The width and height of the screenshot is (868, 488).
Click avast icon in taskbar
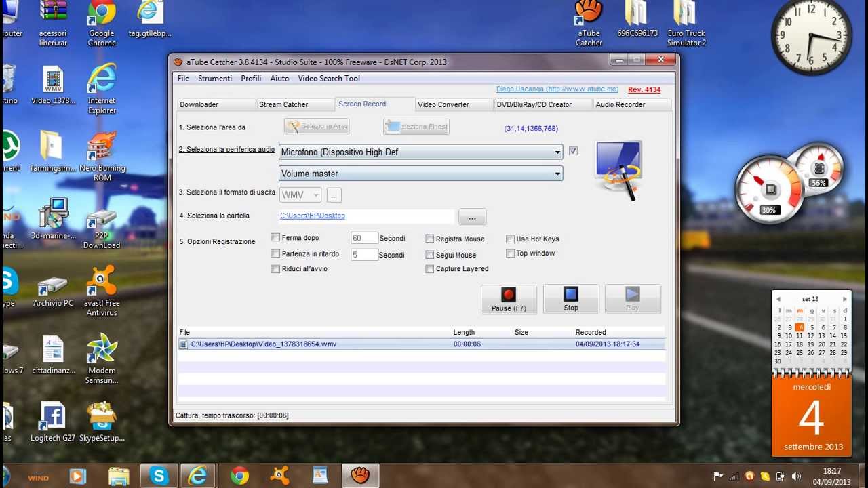pos(279,476)
